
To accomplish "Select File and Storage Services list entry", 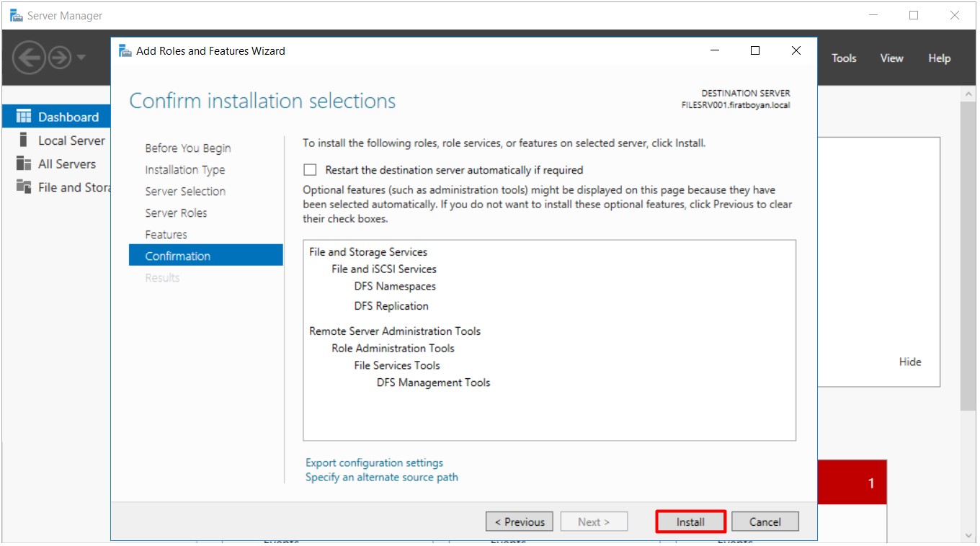I will tap(368, 251).
